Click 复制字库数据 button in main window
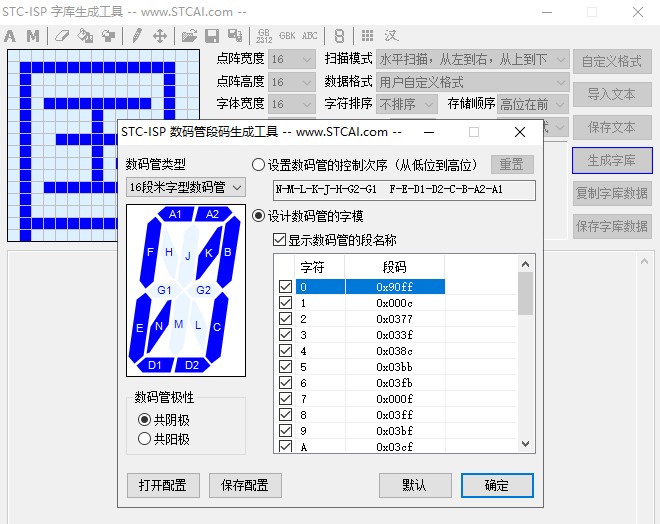The width and height of the screenshot is (660, 524). (612, 193)
